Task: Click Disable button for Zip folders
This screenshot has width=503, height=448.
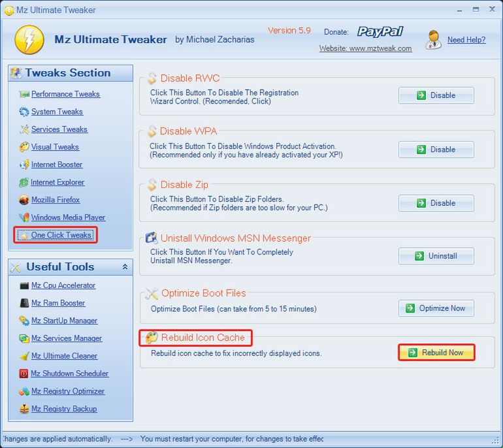Action: click(436, 203)
